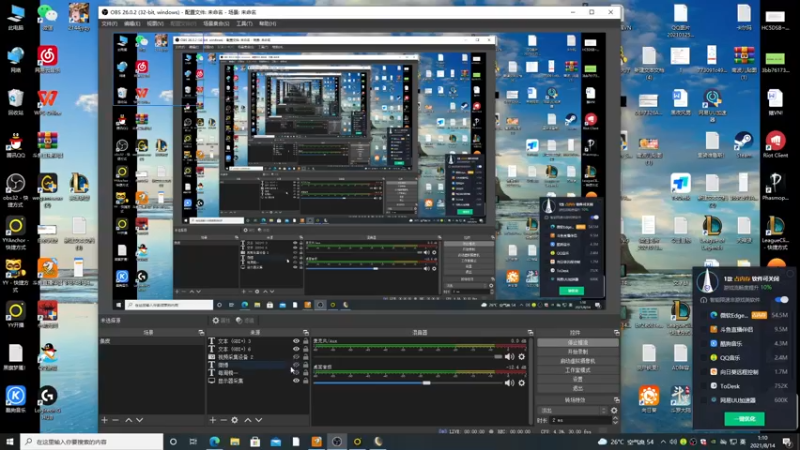The height and width of the screenshot is (450, 800).
Task: Open 麦克风/Aux audio settings gear
Action: 521,357
